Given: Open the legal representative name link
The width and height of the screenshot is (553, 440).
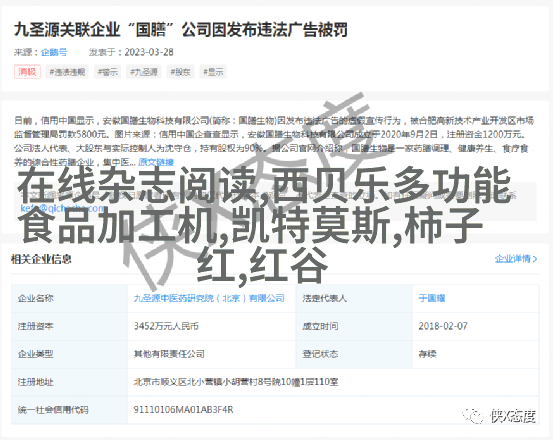Looking at the screenshot, I should point(431,298).
